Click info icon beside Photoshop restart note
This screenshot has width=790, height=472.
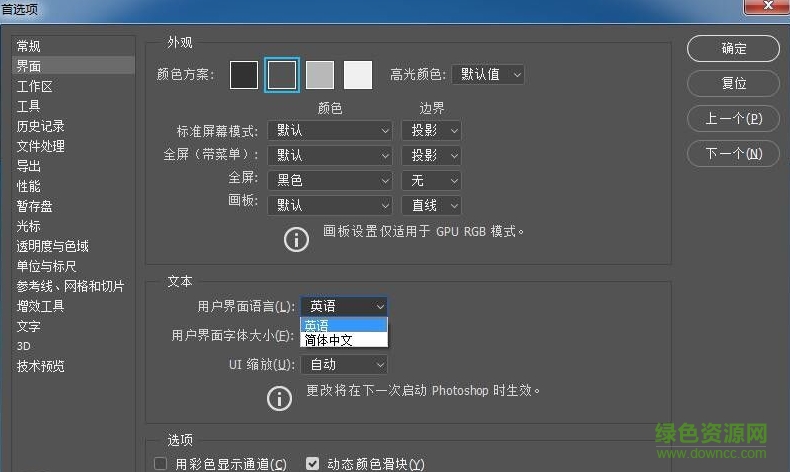279,398
